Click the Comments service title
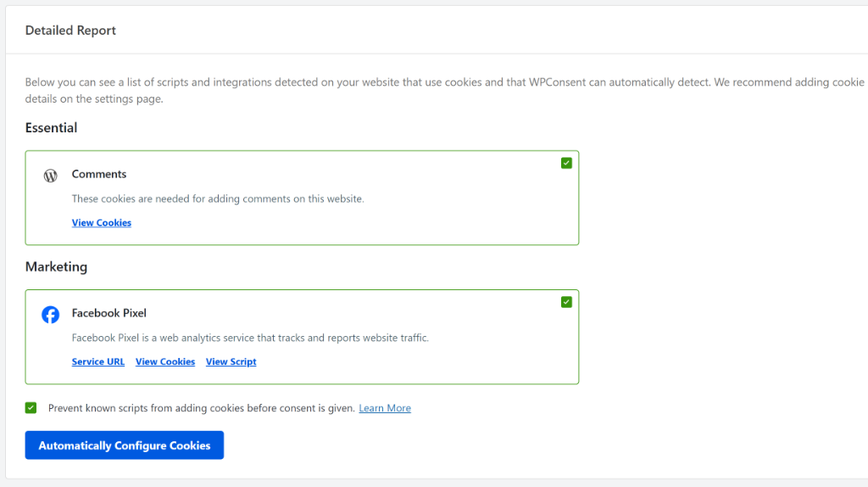The width and height of the screenshot is (868, 487). [x=99, y=174]
